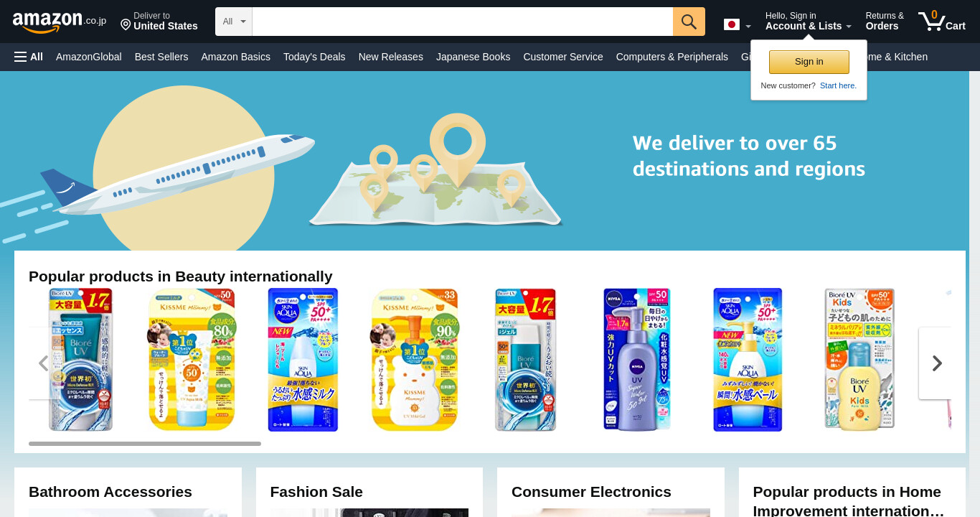Image resolution: width=980 pixels, height=517 pixels.
Task: Go back with carousel left arrow
Action: pyautogui.click(x=43, y=363)
